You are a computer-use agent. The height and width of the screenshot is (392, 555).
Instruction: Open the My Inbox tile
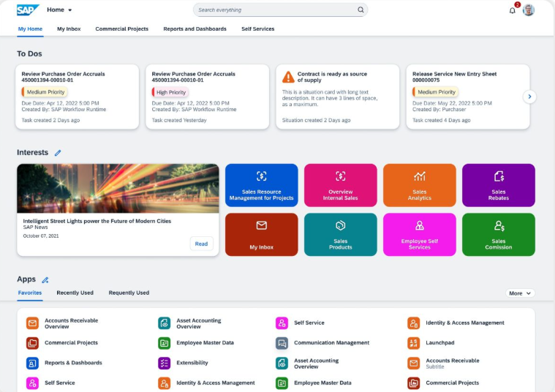pyautogui.click(x=262, y=235)
